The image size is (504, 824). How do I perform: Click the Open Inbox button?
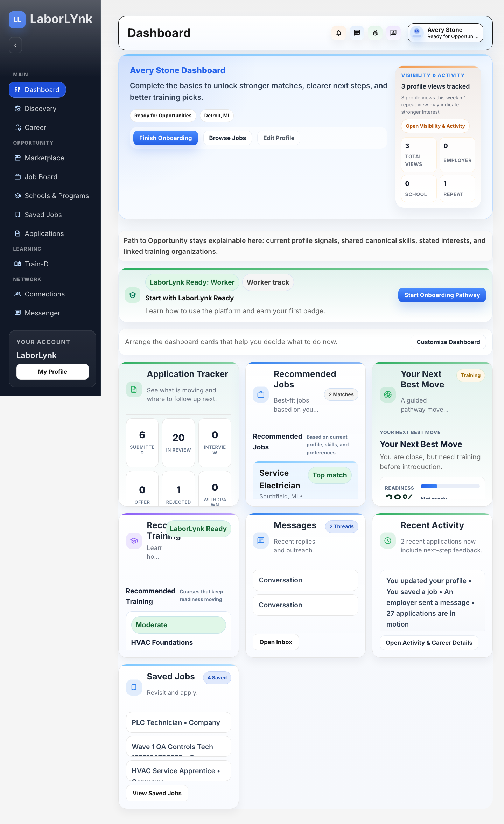pos(276,642)
